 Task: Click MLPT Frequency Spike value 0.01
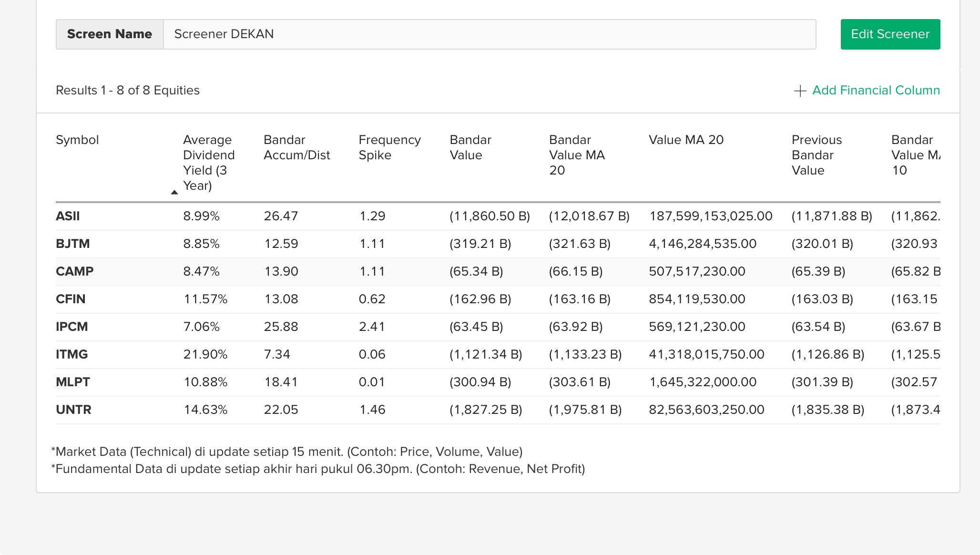[x=372, y=382]
